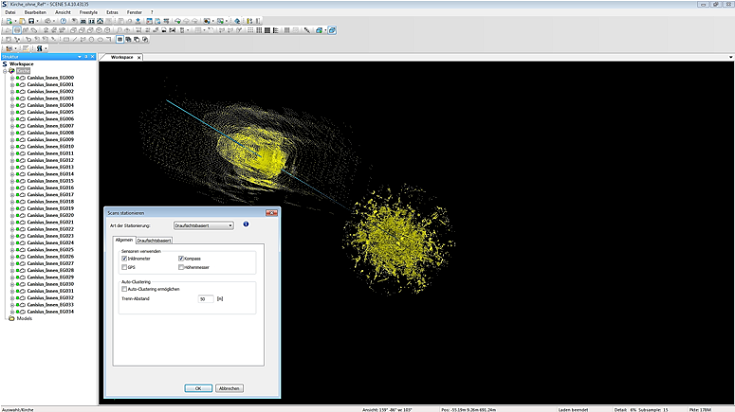735x412 pixels.
Task: Select the diagonal measuring ruler icon
Action: coord(307,30)
